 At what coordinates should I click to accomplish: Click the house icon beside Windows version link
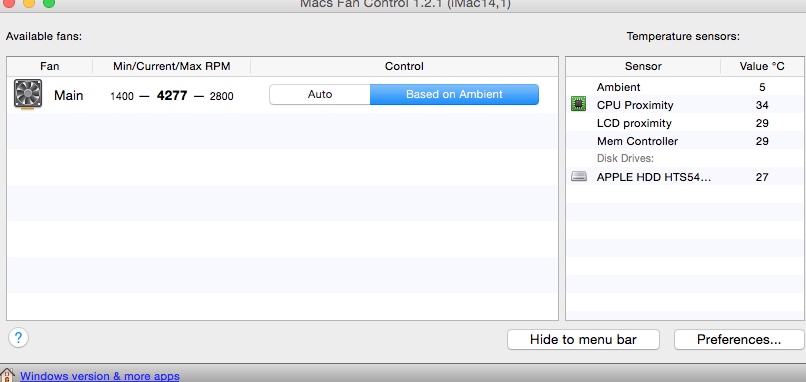7,375
